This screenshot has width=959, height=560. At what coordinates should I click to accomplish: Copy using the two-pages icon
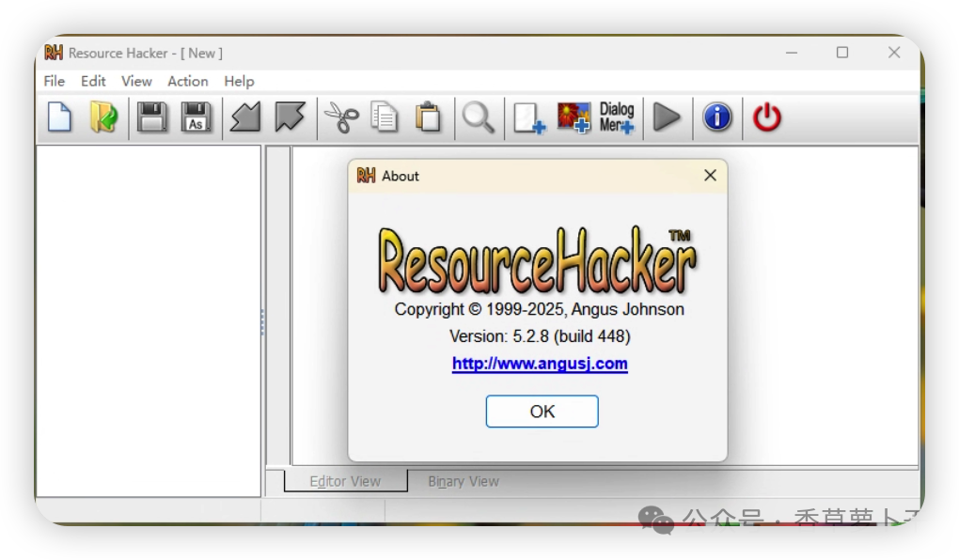tap(385, 117)
